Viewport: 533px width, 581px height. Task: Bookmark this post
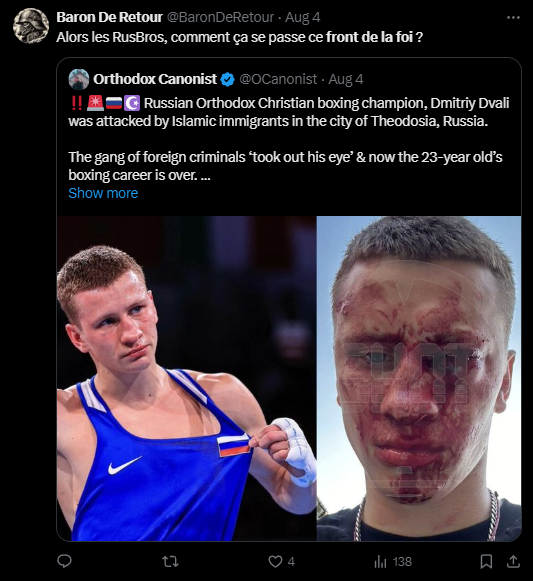486,562
